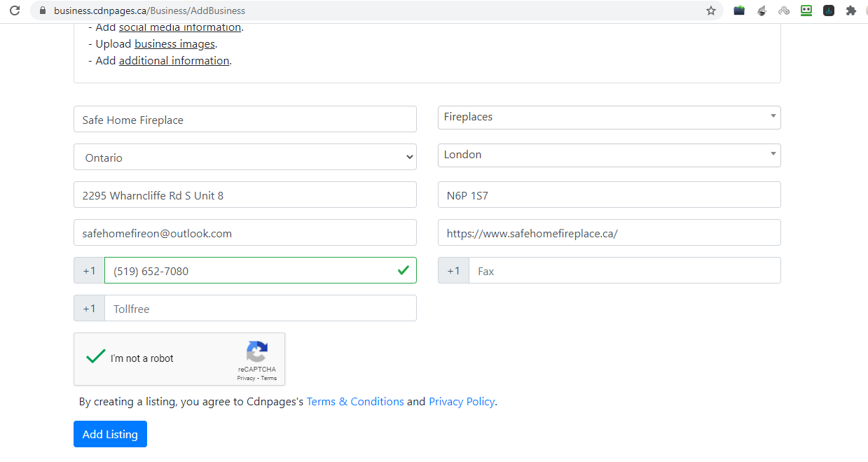
Task: Click the Safe Home Fireplace name field
Action: [245, 120]
